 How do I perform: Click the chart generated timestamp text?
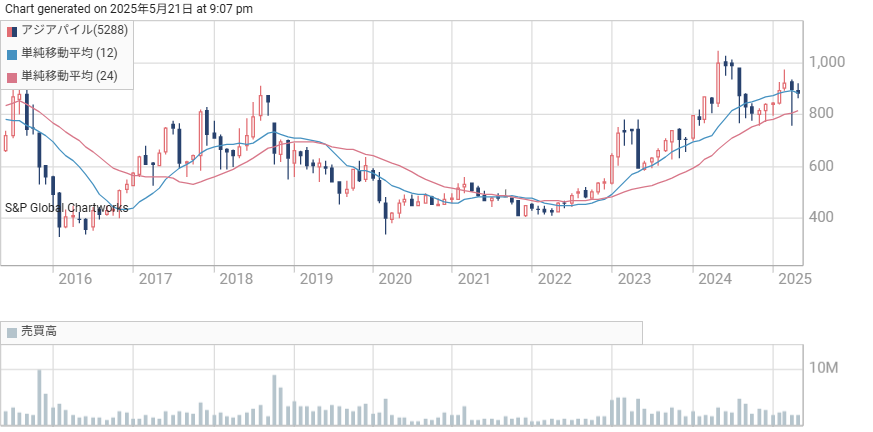pyautogui.click(x=129, y=9)
